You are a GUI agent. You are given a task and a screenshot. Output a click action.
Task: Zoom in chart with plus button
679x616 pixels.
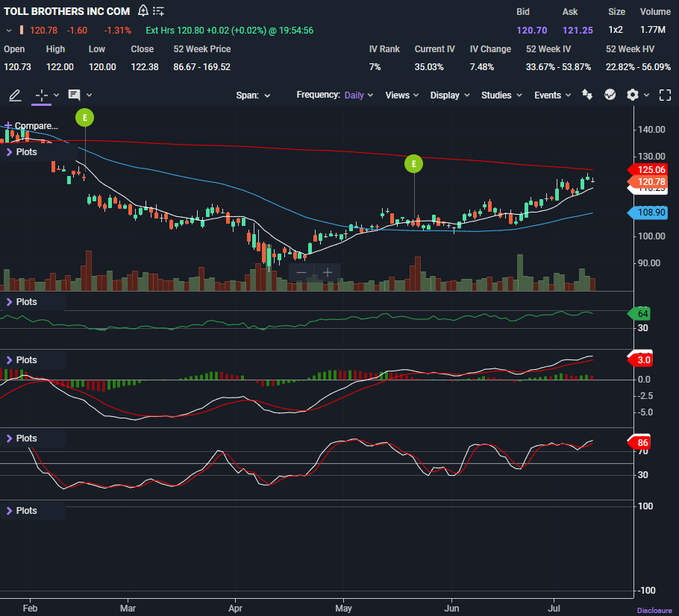328,273
